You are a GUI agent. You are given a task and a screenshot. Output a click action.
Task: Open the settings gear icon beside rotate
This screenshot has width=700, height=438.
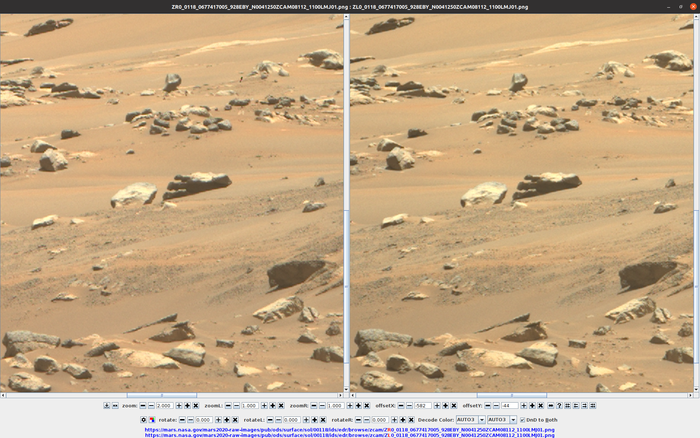pyautogui.click(x=143, y=419)
